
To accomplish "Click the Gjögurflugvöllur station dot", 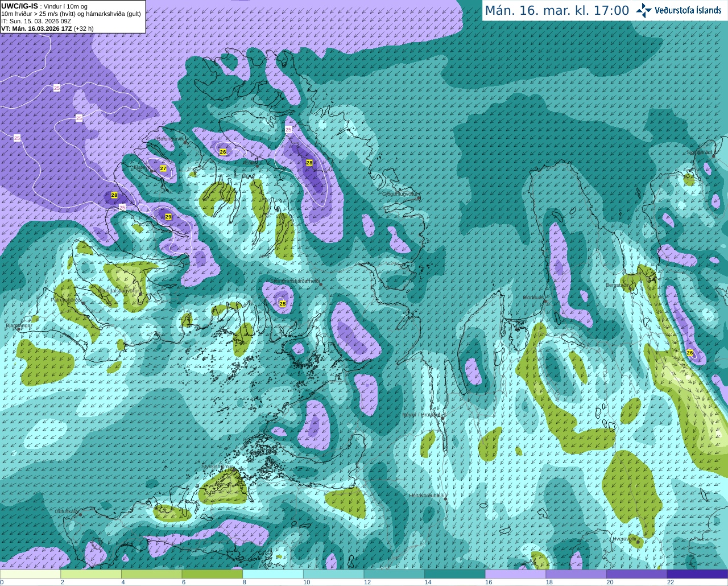I will [419, 197].
